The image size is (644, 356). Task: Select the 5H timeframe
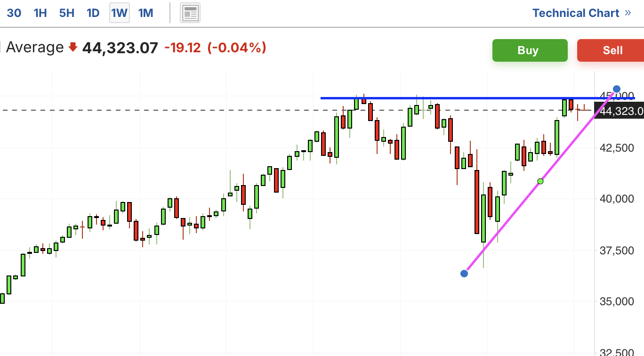pos(67,13)
